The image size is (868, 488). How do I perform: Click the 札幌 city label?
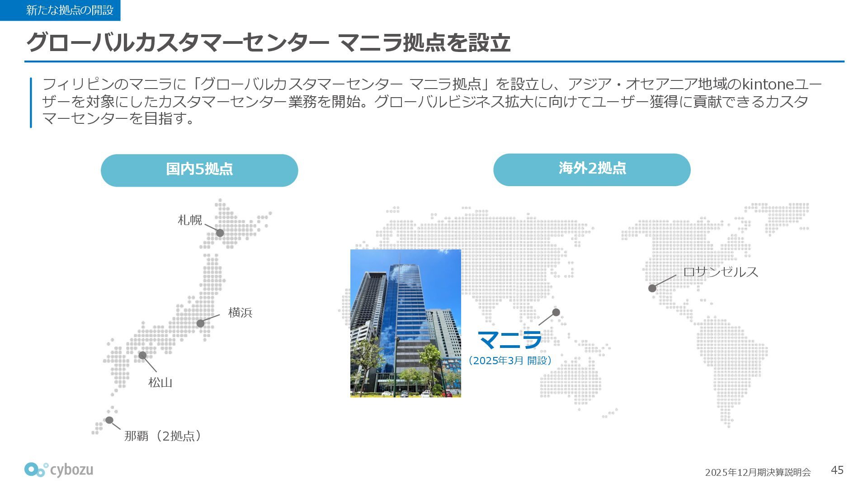click(190, 220)
